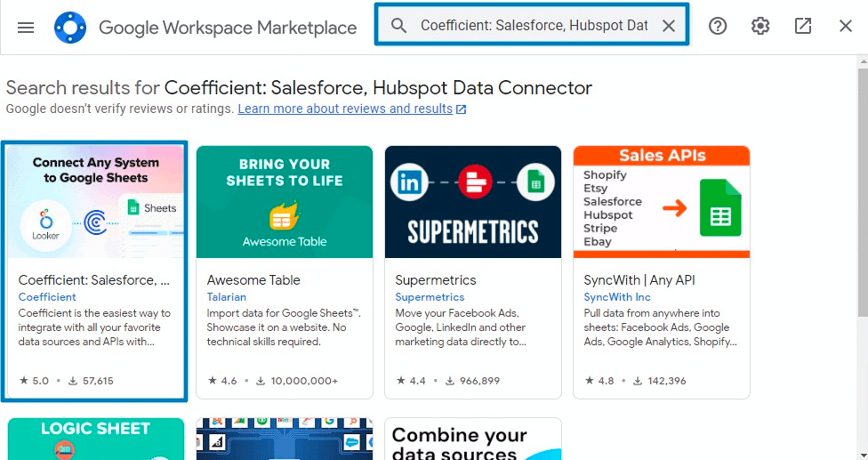Open Marketplace in a new window
Viewport: 868px width, 460px height.
coord(803,26)
